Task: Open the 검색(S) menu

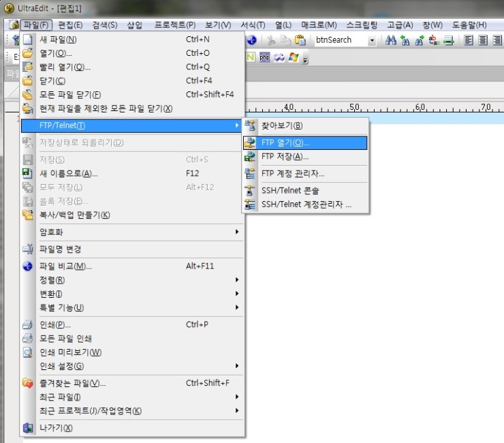Action: [x=105, y=25]
